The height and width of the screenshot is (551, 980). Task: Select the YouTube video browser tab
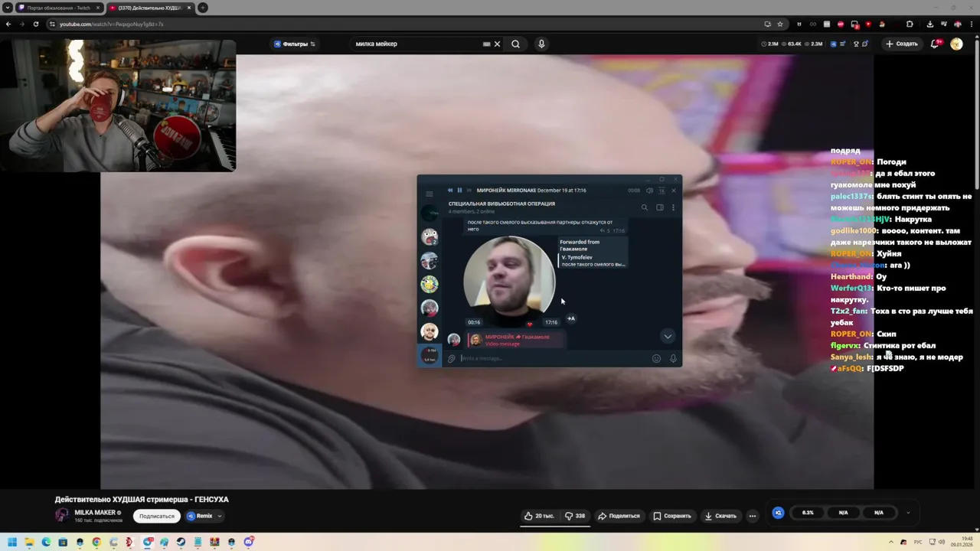tap(149, 8)
